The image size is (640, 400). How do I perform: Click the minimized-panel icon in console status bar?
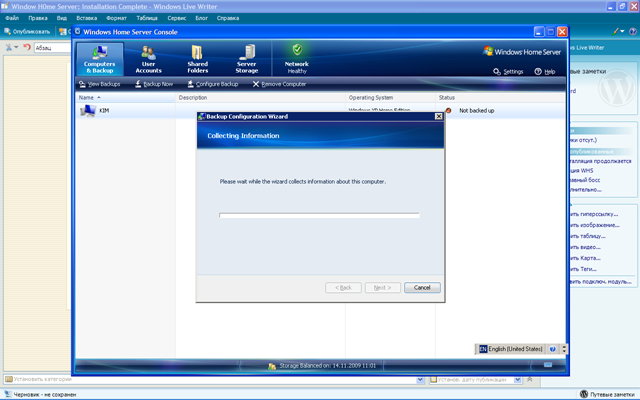pyautogui.click(x=548, y=365)
